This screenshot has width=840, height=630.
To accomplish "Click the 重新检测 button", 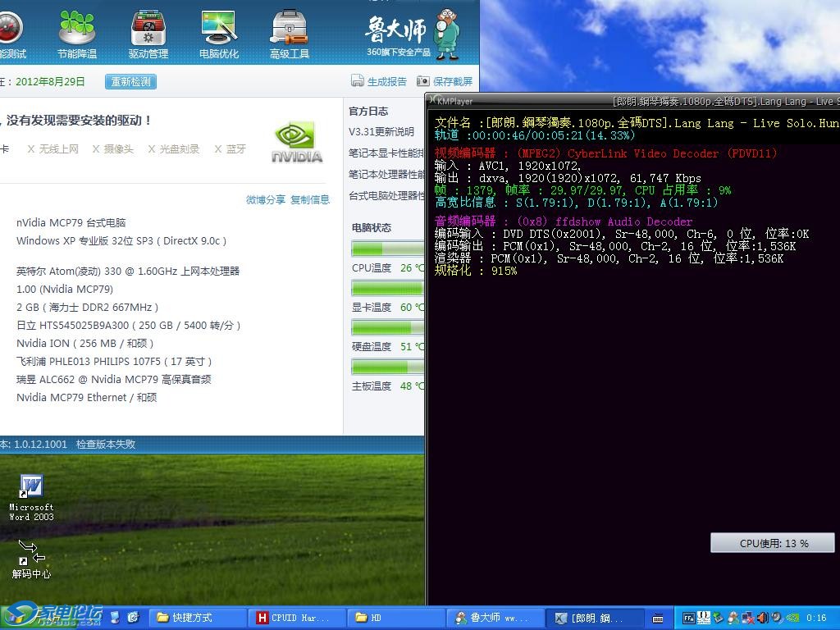I will (130, 82).
